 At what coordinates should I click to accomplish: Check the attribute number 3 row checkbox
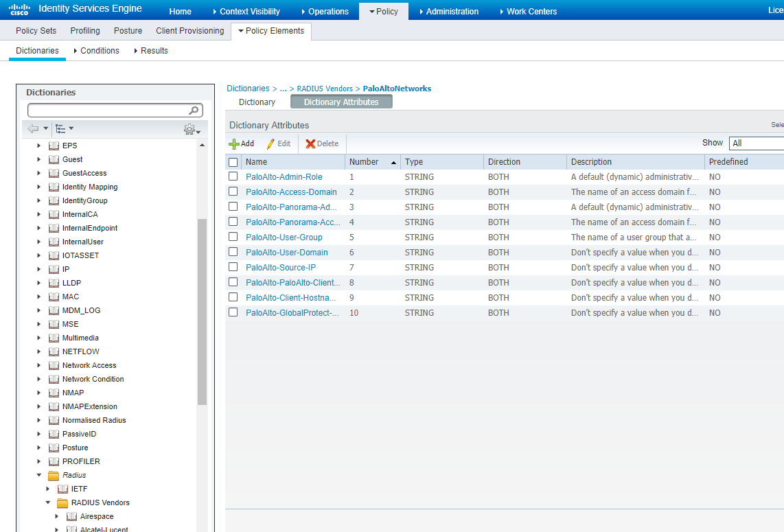click(233, 207)
